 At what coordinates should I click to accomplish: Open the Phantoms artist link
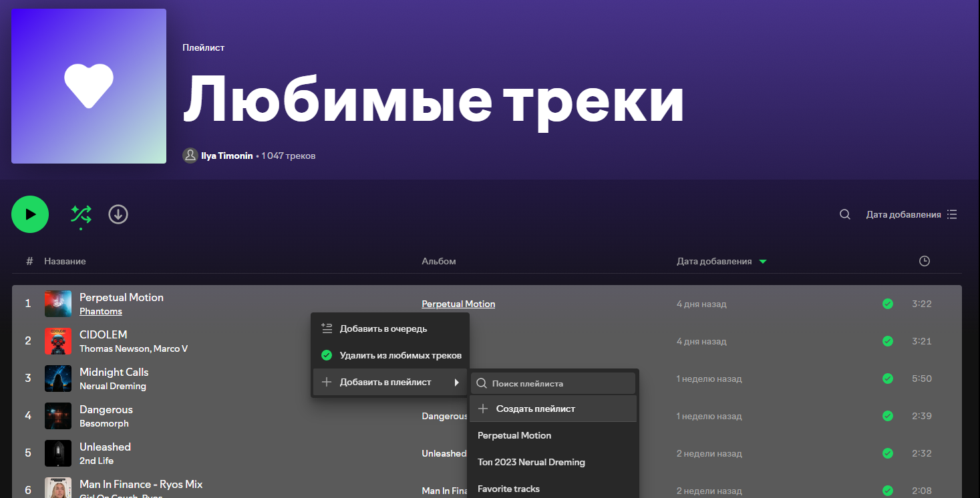101,311
